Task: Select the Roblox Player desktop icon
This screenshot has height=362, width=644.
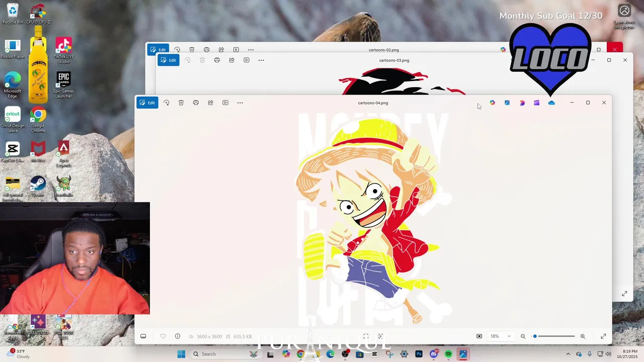Action: pyautogui.click(x=13, y=49)
